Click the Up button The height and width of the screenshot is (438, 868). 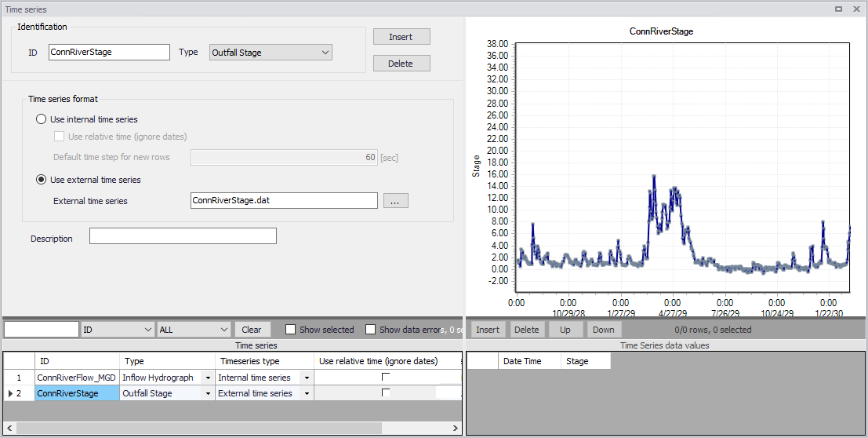coord(565,330)
